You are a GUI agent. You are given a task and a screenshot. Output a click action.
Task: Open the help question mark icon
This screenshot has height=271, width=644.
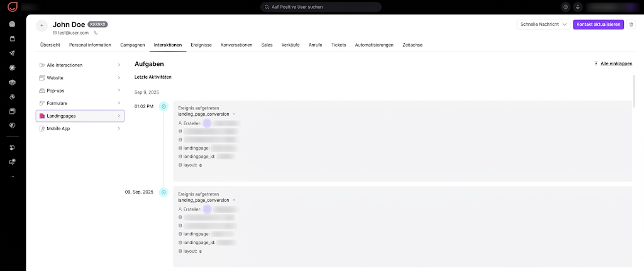click(x=566, y=7)
